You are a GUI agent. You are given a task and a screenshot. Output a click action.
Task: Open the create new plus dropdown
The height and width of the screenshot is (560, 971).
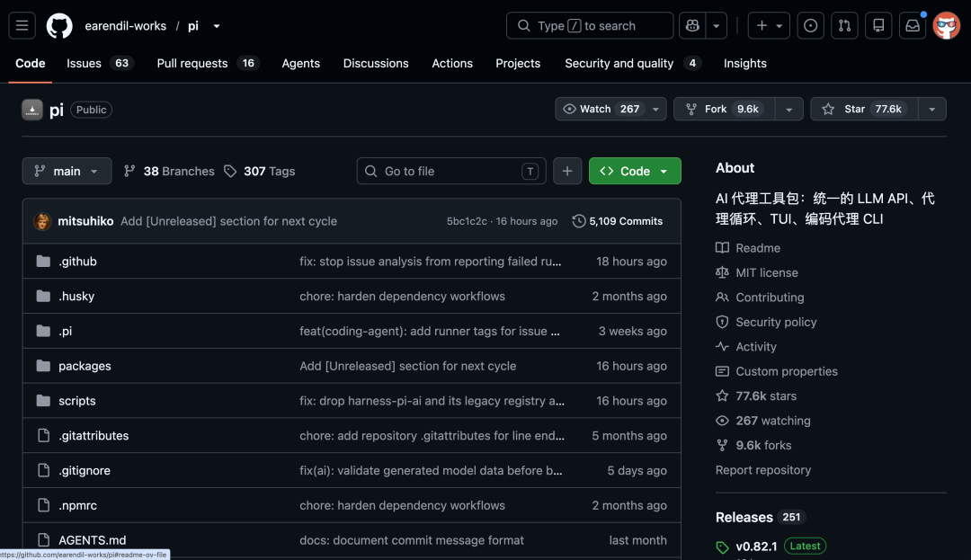click(x=769, y=26)
